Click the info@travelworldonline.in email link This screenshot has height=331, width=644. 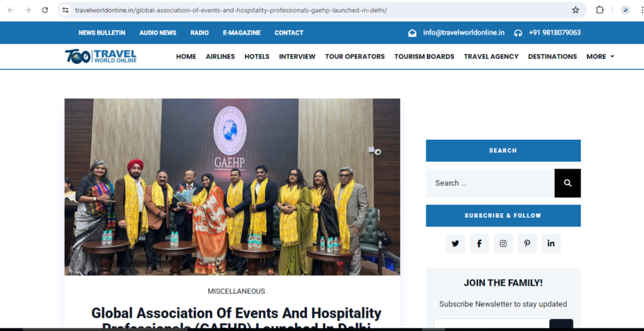[x=464, y=33]
